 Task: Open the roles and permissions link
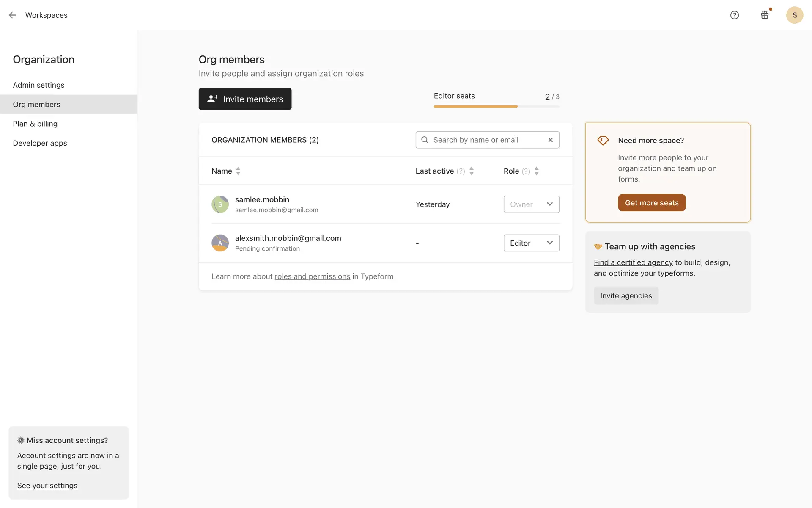tap(312, 276)
